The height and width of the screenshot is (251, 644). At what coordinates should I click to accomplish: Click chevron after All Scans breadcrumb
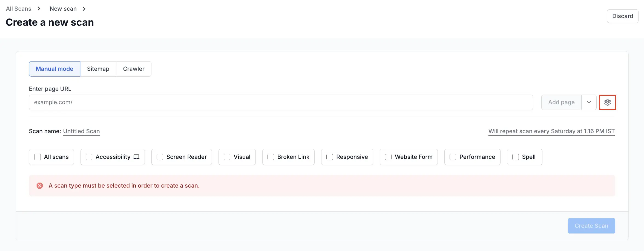[x=39, y=9]
